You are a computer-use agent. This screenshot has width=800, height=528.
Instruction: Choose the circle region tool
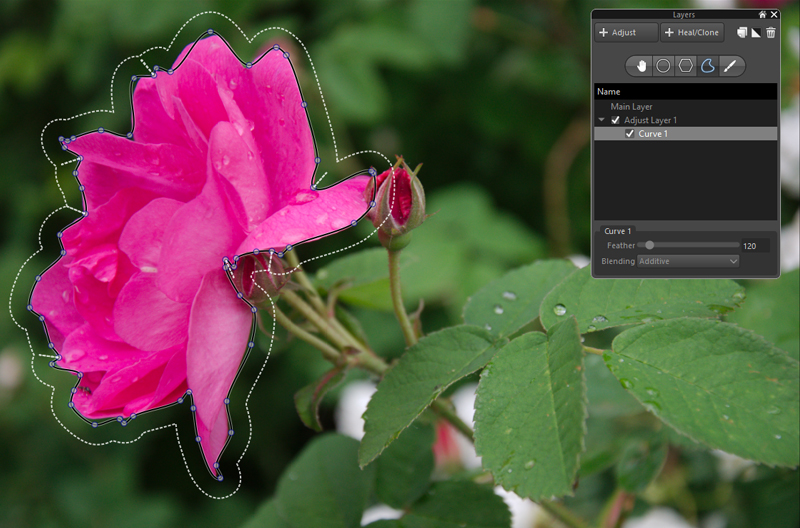tap(663, 66)
